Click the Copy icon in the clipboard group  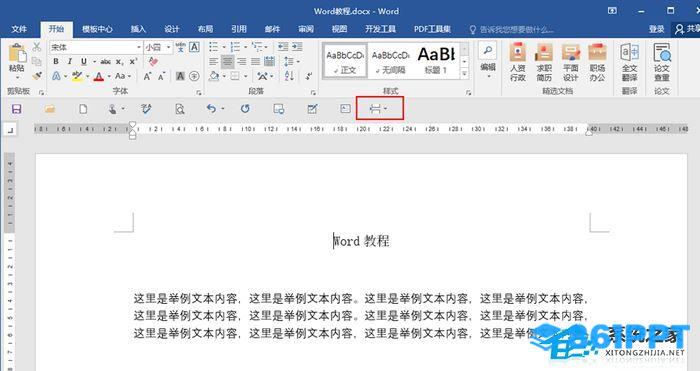point(37,61)
